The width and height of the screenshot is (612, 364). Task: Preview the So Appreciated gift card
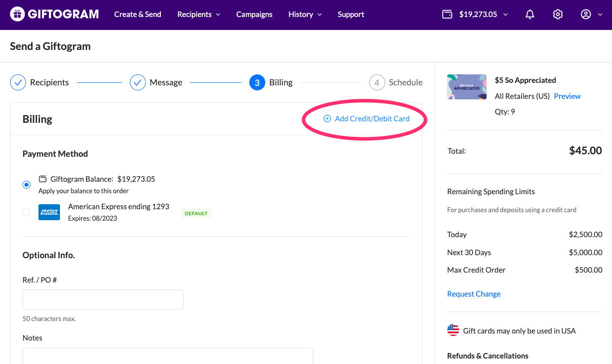point(567,96)
